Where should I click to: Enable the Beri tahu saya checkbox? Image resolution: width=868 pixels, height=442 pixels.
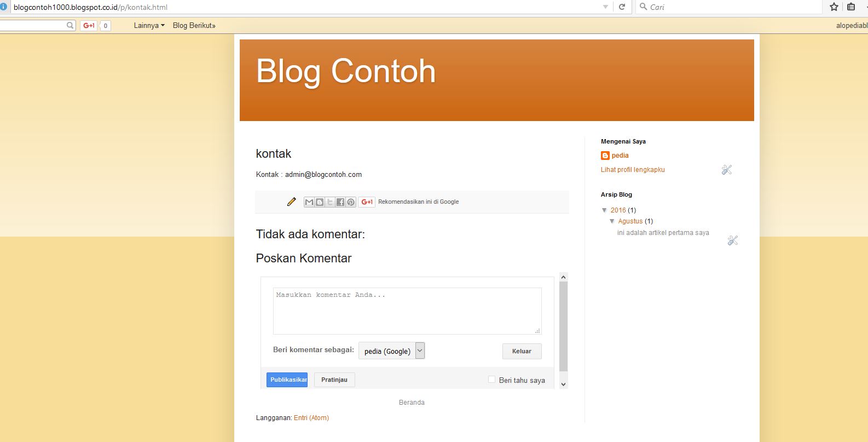click(x=491, y=380)
